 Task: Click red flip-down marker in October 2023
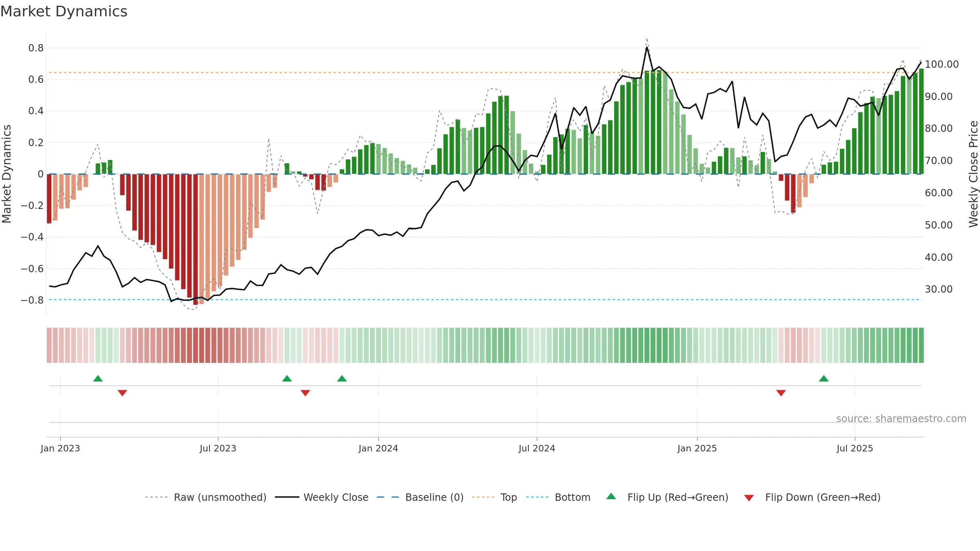(x=305, y=393)
